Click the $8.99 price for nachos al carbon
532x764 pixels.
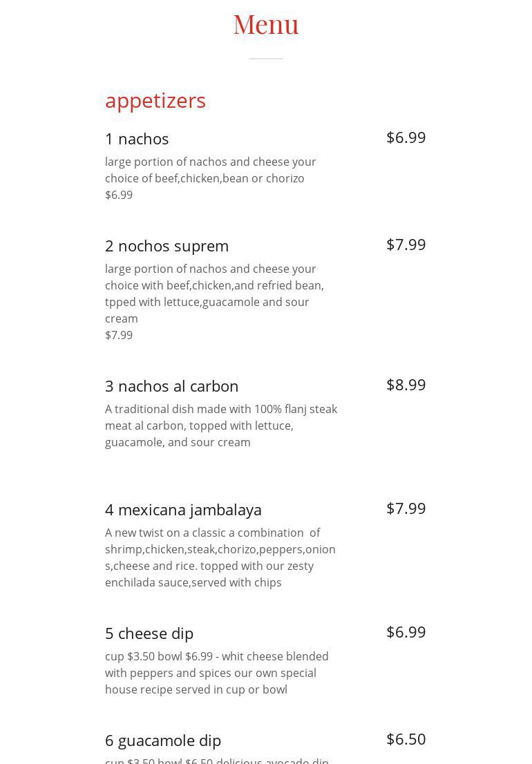point(406,385)
